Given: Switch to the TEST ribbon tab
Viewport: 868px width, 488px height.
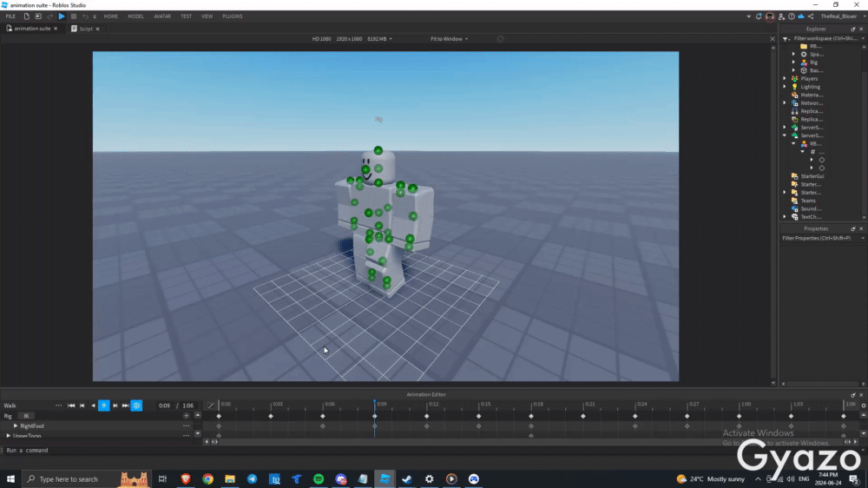Looking at the screenshot, I should 186,16.
